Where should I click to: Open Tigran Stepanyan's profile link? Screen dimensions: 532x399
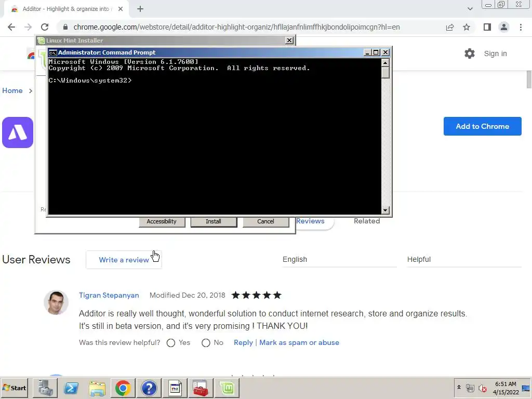click(109, 295)
